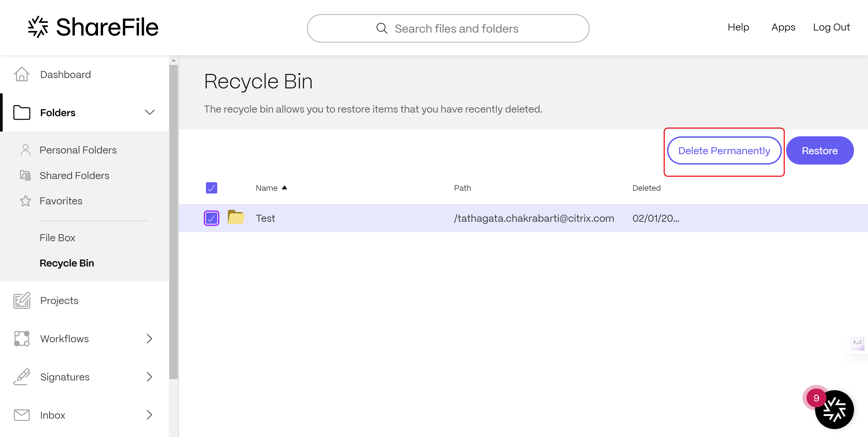Open Dashboard in the sidebar

[65, 74]
